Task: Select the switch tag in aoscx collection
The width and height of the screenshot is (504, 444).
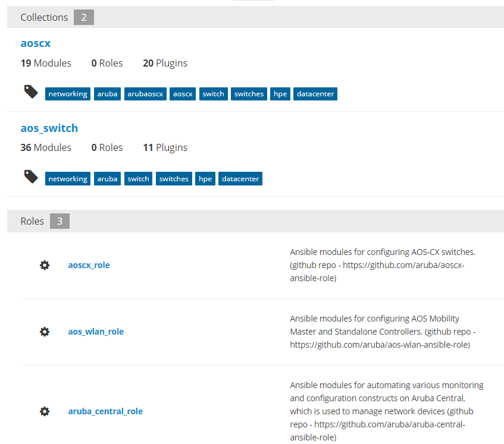Action: 214,94
